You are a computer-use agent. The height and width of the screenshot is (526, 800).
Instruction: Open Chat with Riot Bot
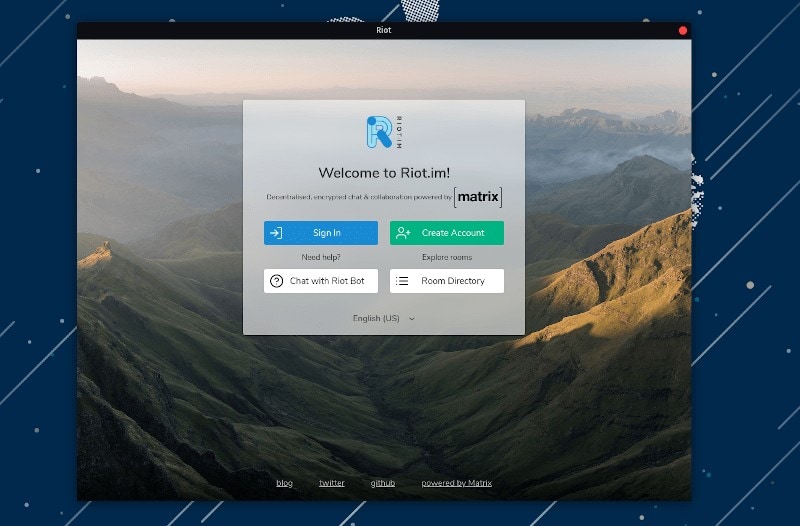(320, 281)
